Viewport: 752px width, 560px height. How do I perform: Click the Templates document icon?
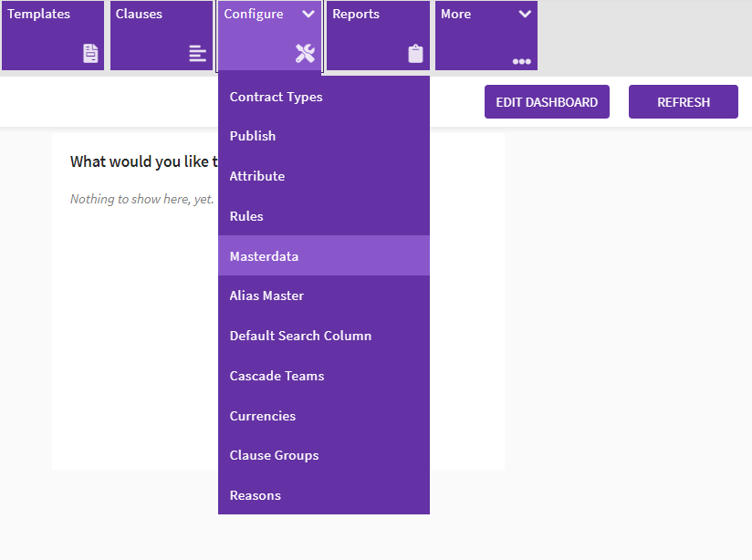[90, 54]
